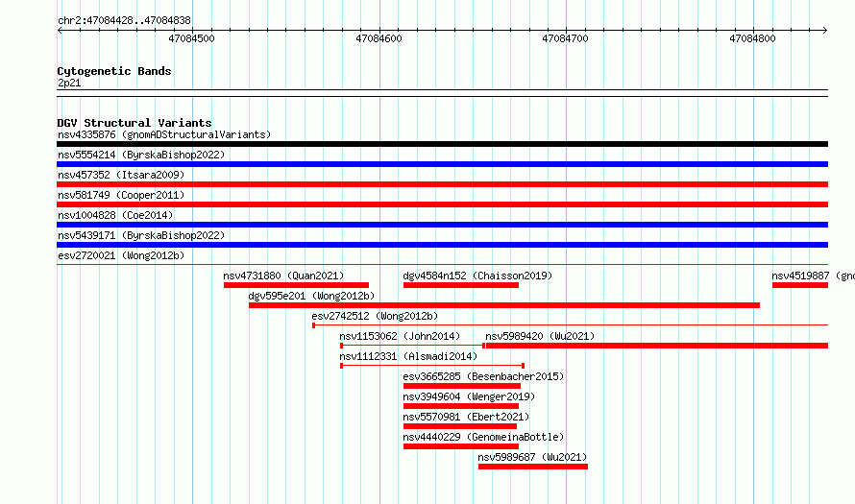Select the blue nsv5554214 variant bar
Image resolution: width=855 pixels, height=504 pixels.
coord(442,164)
